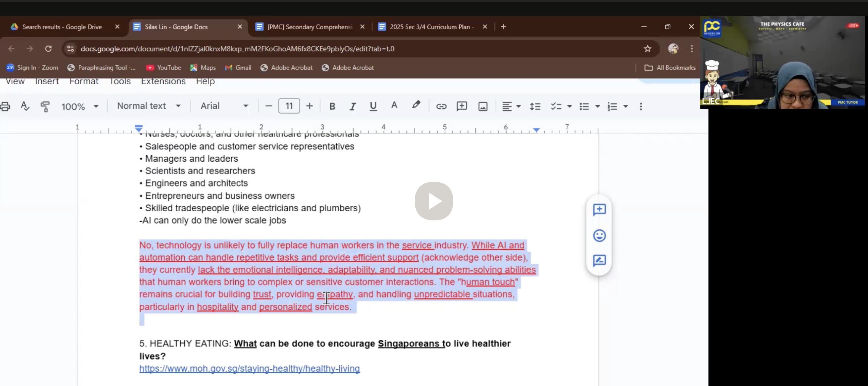Play the video with center play button
The height and width of the screenshot is (386, 868).
point(434,201)
